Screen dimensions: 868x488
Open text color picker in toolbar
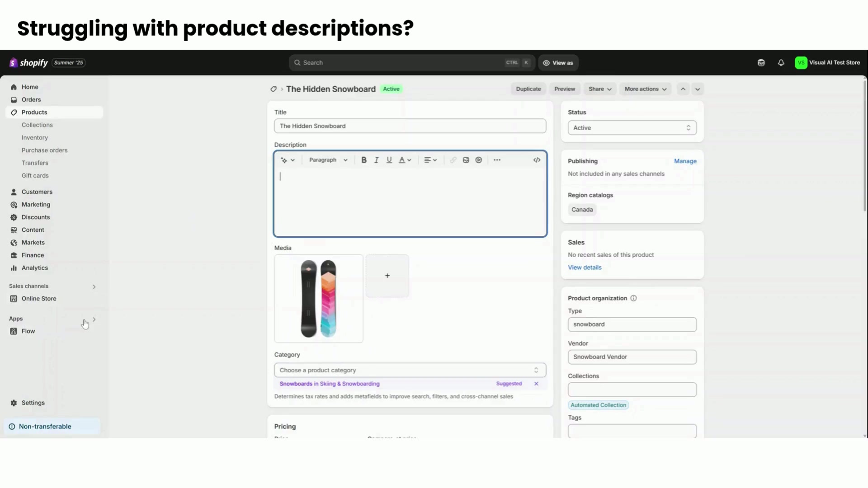point(405,160)
